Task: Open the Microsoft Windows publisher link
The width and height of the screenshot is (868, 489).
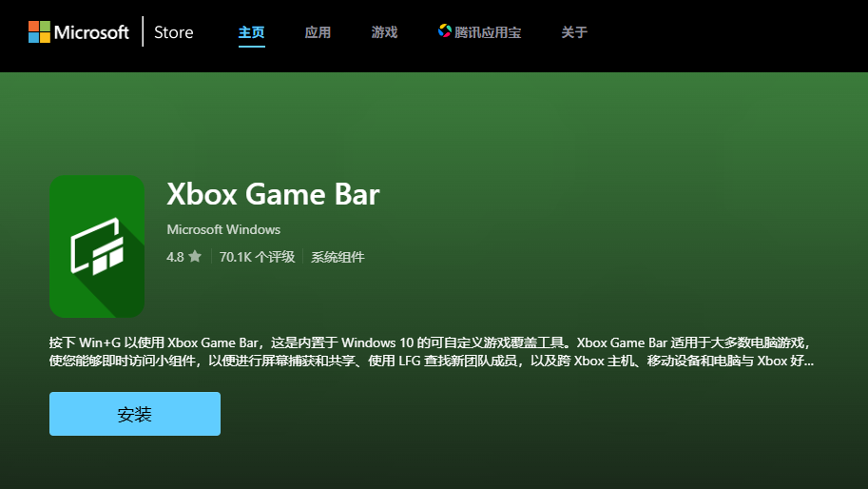Action: click(x=223, y=229)
